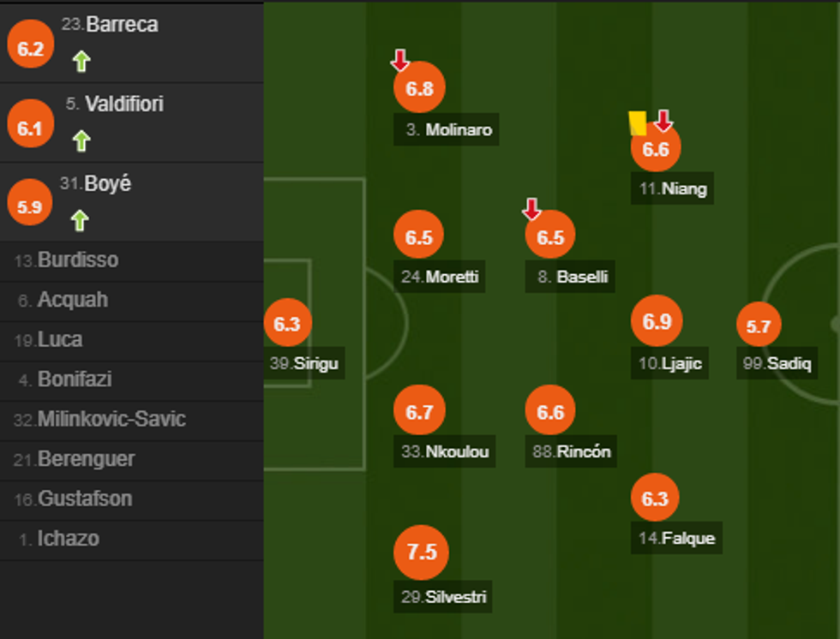Image resolution: width=840 pixels, height=639 pixels.
Task: Click Ljajic's 6.9 rating badge
Action: click(657, 321)
